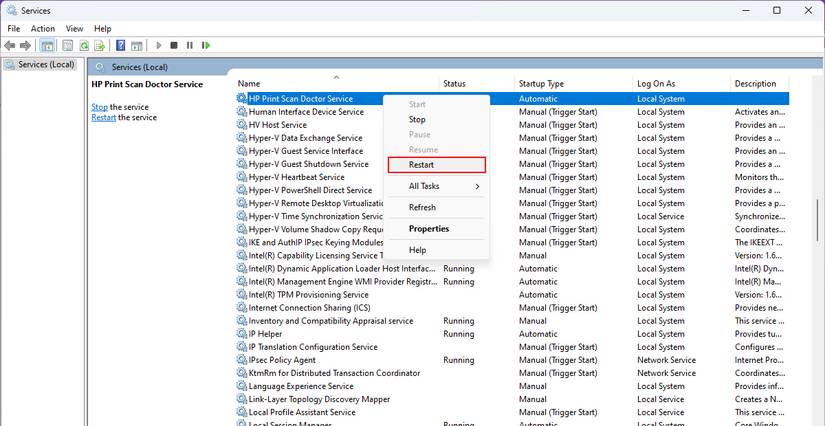Click the Back arrow in the toolbar

(x=9, y=46)
